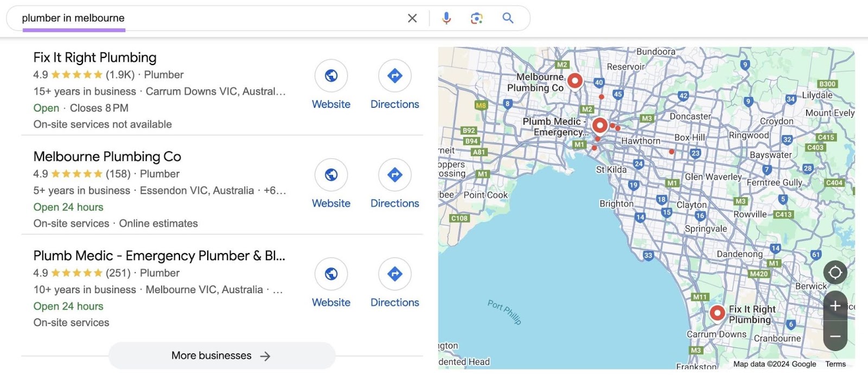The image size is (868, 382).
Task: Click the (158) reviews count for Melbourne Plumbing Co
Action: pos(118,174)
